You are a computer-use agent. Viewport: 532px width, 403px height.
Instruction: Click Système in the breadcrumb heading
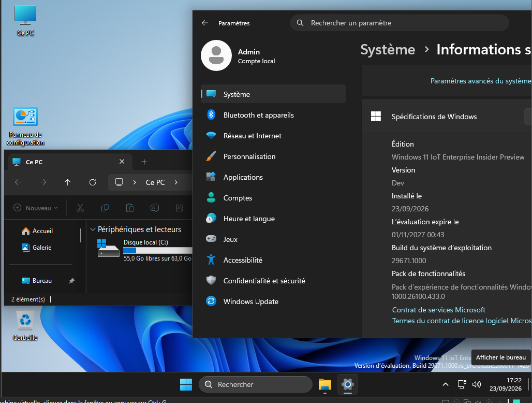tap(388, 50)
